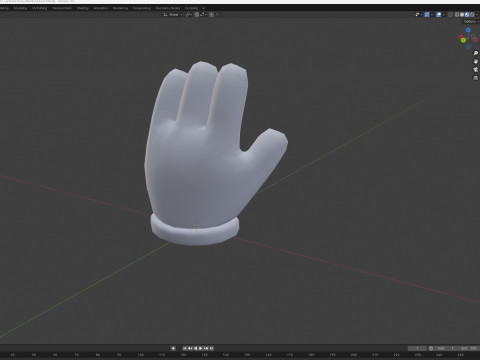Click the current frame number field

coord(417,348)
